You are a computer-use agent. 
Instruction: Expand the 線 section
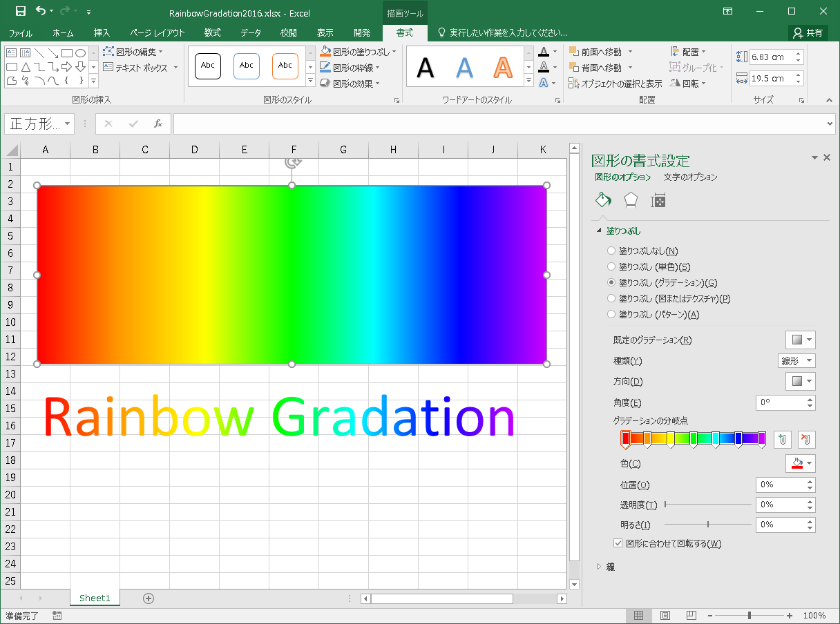pyautogui.click(x=599, y=567)
